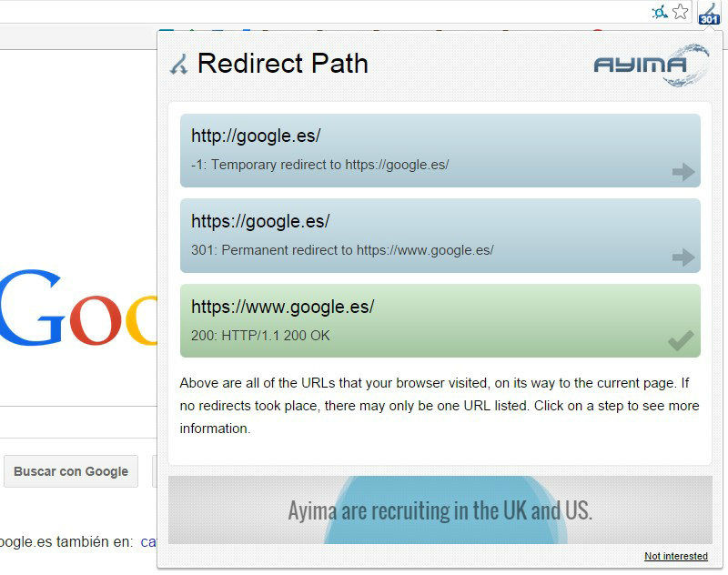Click the Google logo on page

(79, 308)
